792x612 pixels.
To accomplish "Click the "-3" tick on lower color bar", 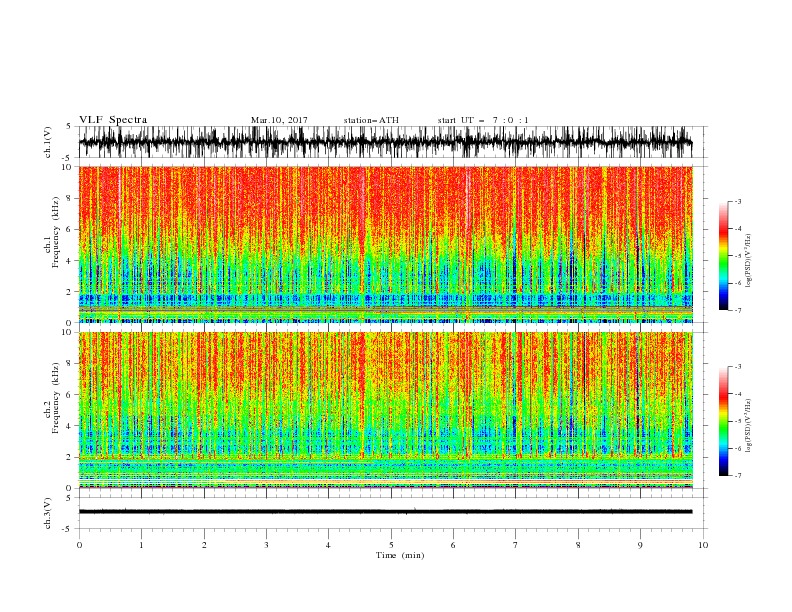I will point(737,367).
